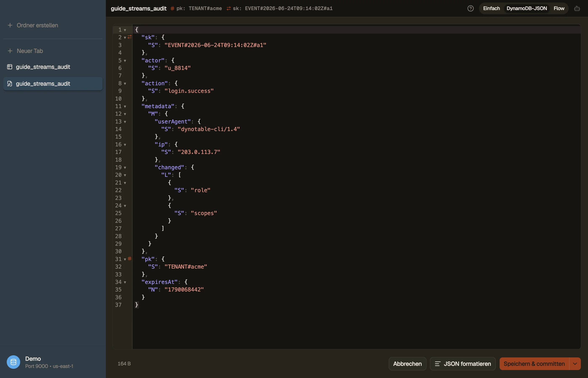Switch to Flow view mode
588x378 pixels.
tap(559, 8)
